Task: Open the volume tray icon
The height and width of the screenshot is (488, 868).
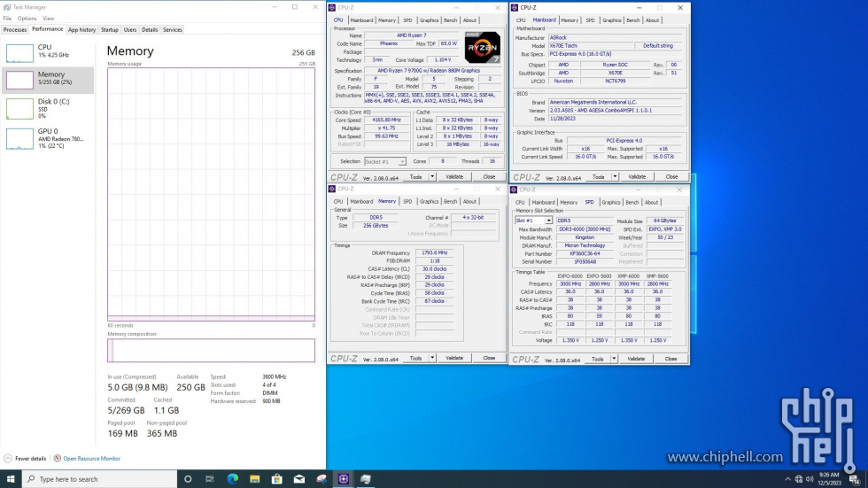Action: [x=810, y=478]
